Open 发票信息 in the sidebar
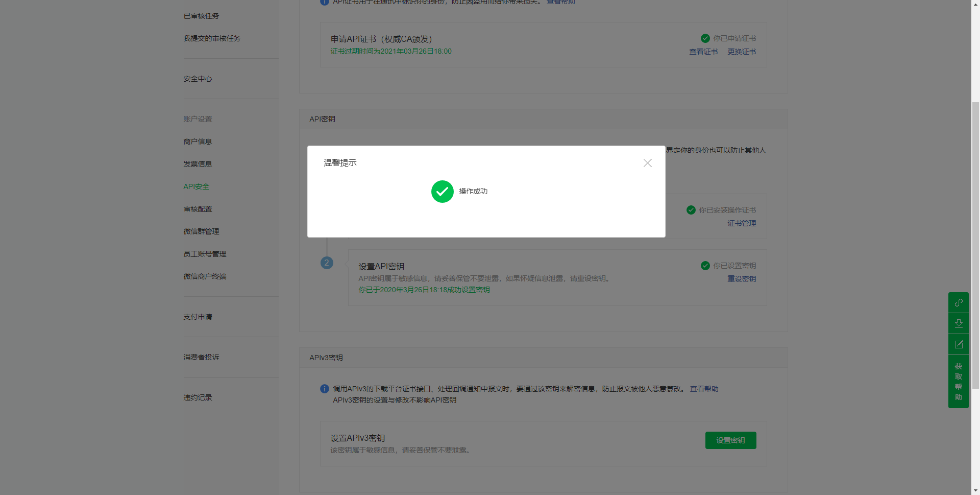 point(198,164)
